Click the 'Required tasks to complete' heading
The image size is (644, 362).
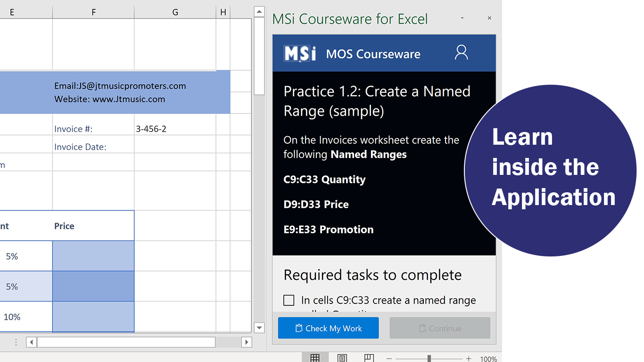pos(373,275)
